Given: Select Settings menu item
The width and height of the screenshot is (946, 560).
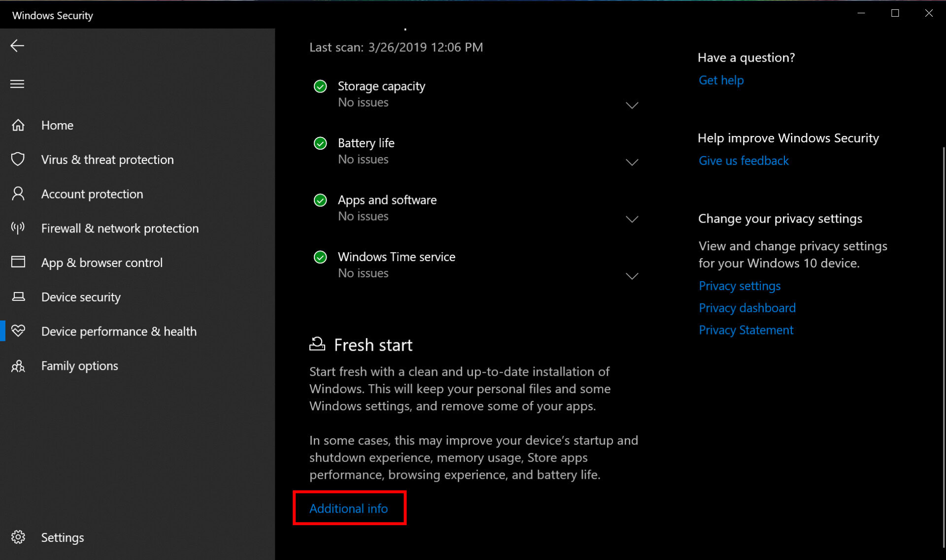Looking at the screenshot, I should coord(62,537).
